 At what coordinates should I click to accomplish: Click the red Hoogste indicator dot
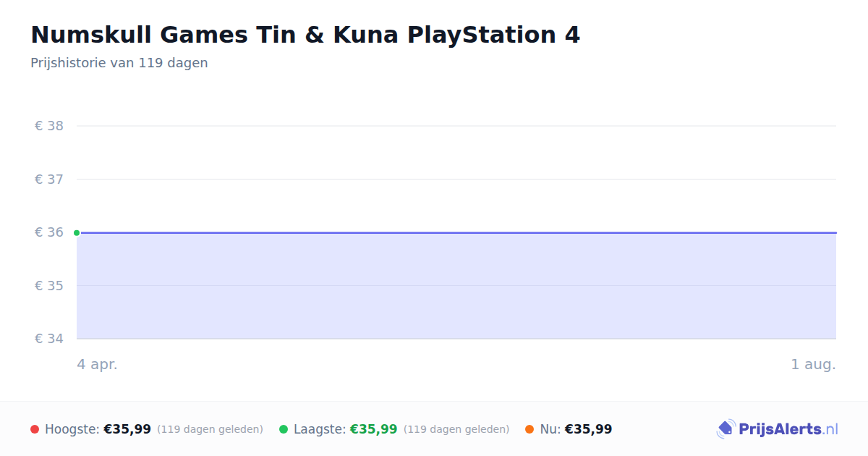pos(35,429)
